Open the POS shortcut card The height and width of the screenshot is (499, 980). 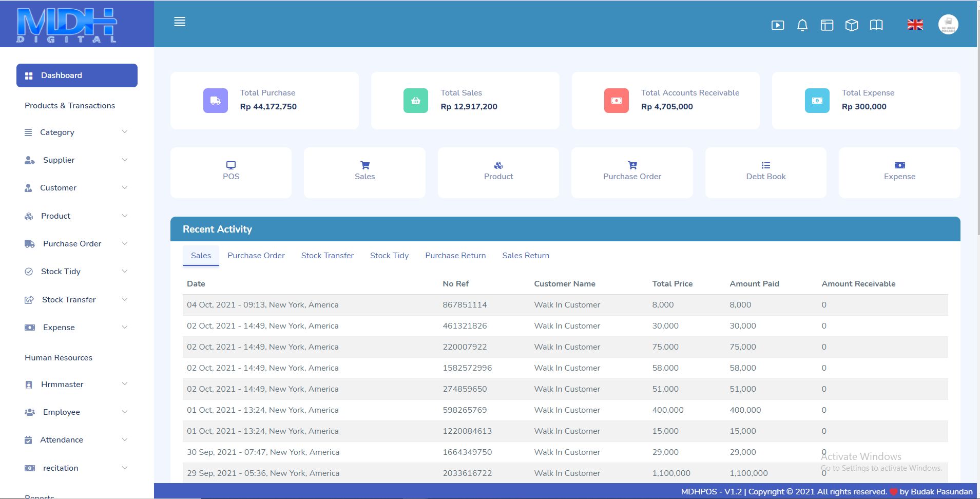pos(231,172)
